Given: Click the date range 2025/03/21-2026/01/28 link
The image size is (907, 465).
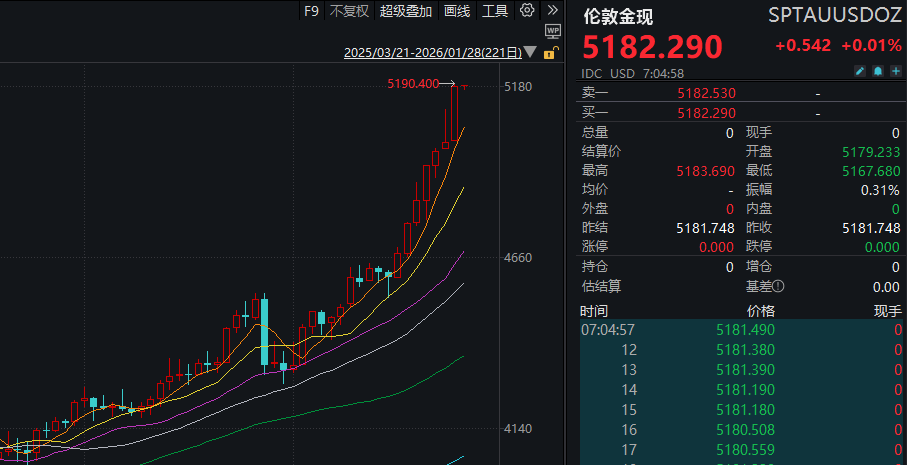Looking at the screenshot, I should [432, 52].
